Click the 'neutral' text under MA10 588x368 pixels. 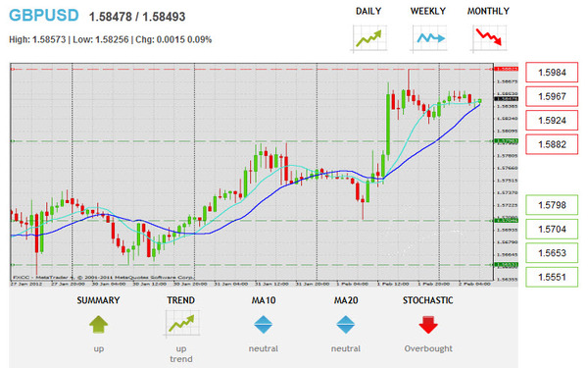264,348
